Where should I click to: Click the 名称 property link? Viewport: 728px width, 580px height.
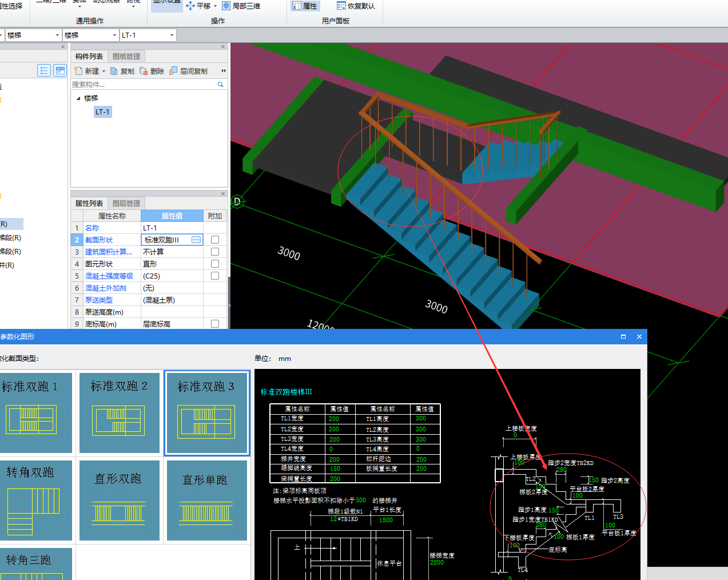point(92,228)
